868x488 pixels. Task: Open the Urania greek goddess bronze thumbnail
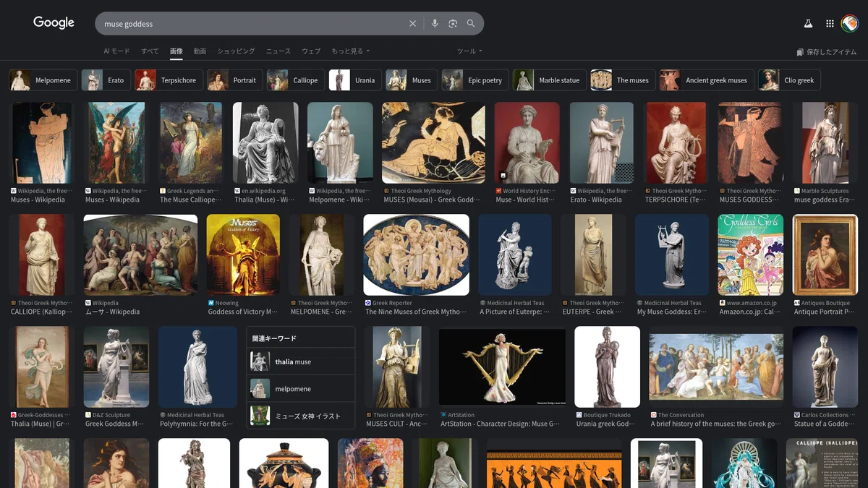[607, 367]
